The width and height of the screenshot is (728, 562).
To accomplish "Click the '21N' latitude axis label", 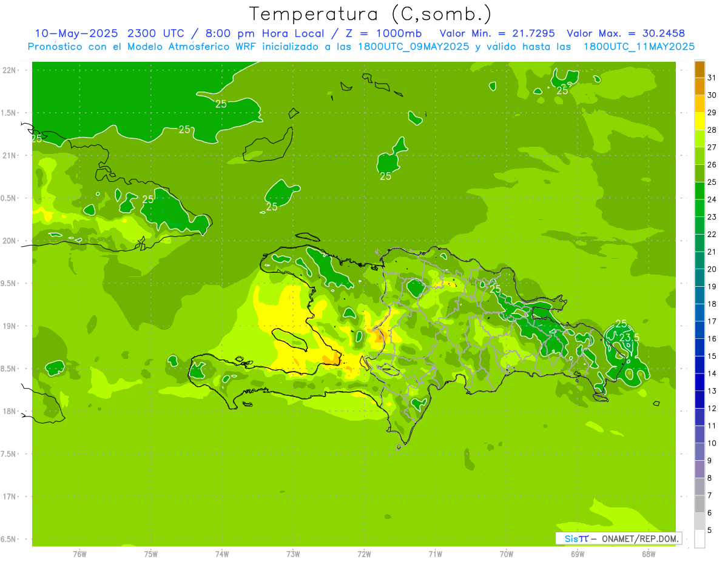I will click(x=10, y=155).
